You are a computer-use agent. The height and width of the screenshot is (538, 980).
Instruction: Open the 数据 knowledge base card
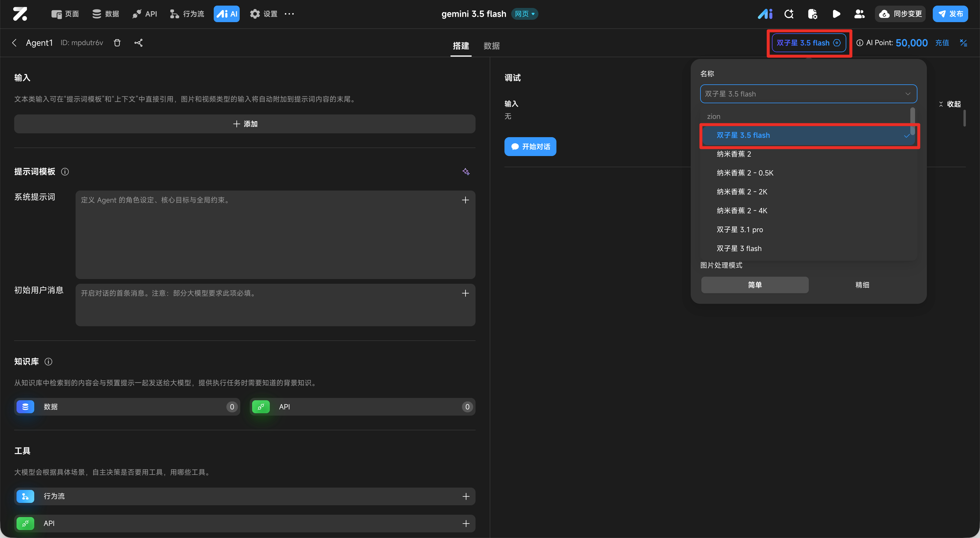click(x=127, y=407)
